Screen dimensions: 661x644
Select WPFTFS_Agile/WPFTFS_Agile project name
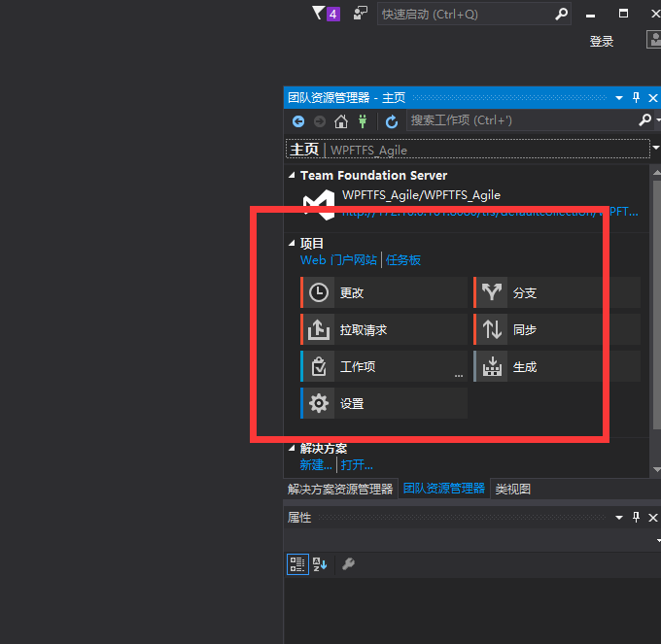click(x=421, y=195)
